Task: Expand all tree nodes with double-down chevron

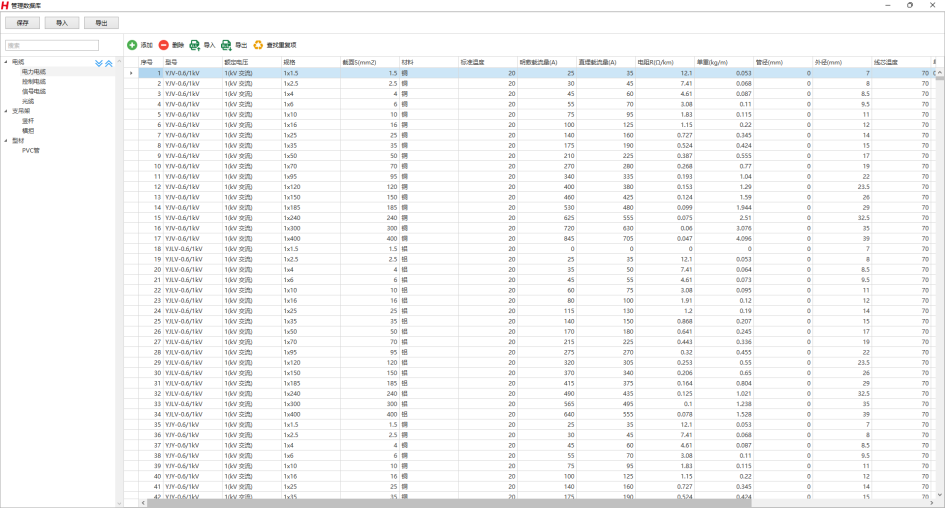Action: 99,63
